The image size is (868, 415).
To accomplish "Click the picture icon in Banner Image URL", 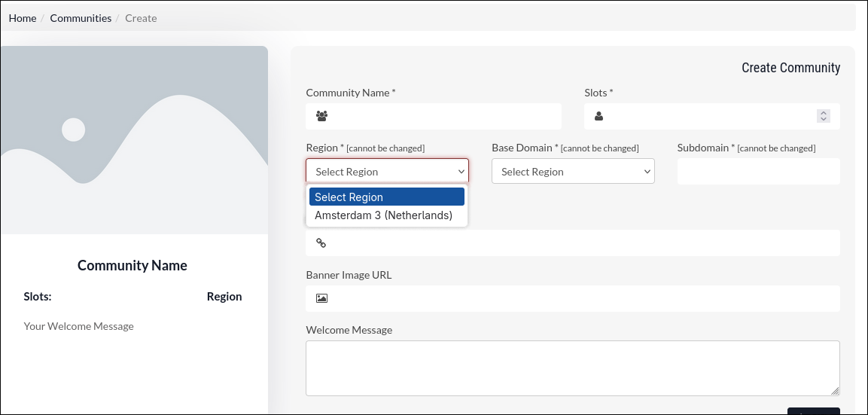I will coord(321,298).
